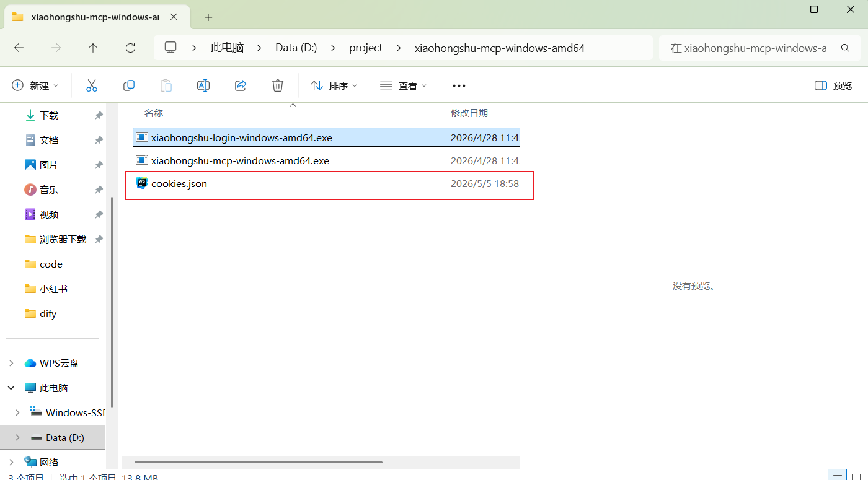
Task: Click the Share icon in toolbar
Action: [241, 85]
